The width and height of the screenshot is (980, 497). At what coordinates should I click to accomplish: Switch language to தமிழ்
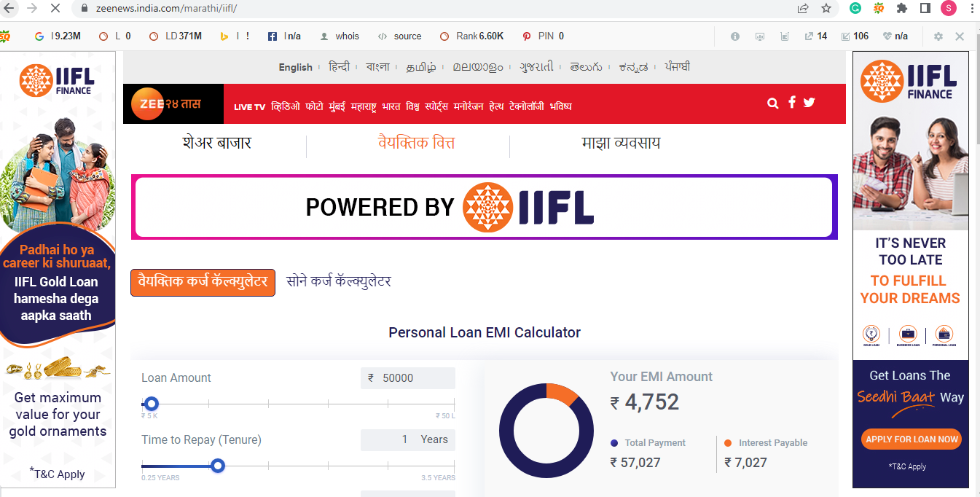[x=421, y=67]
